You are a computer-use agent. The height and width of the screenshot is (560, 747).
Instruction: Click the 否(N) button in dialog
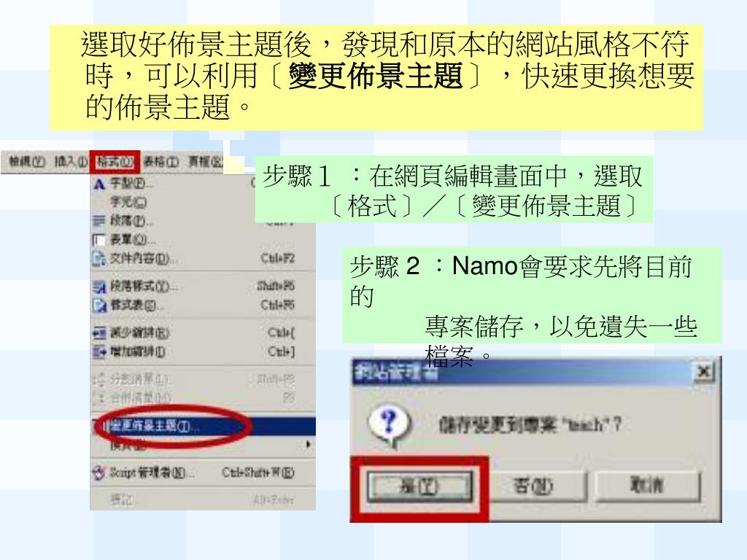533,486
